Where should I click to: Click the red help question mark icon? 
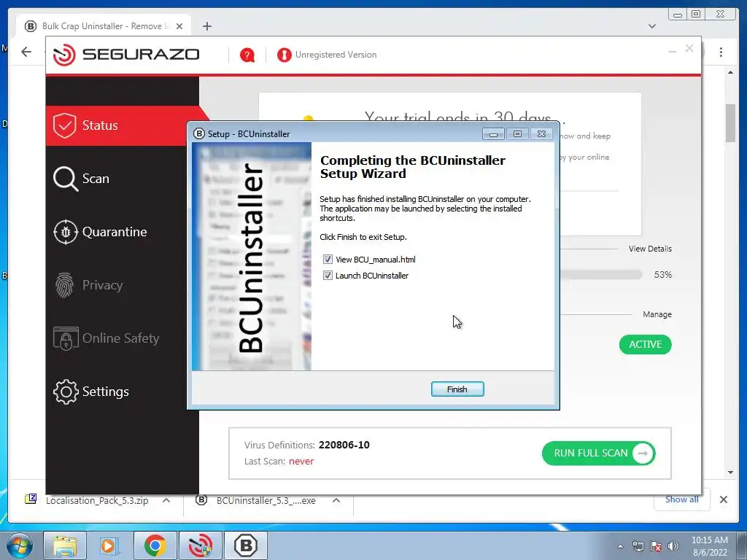point(247,55)
